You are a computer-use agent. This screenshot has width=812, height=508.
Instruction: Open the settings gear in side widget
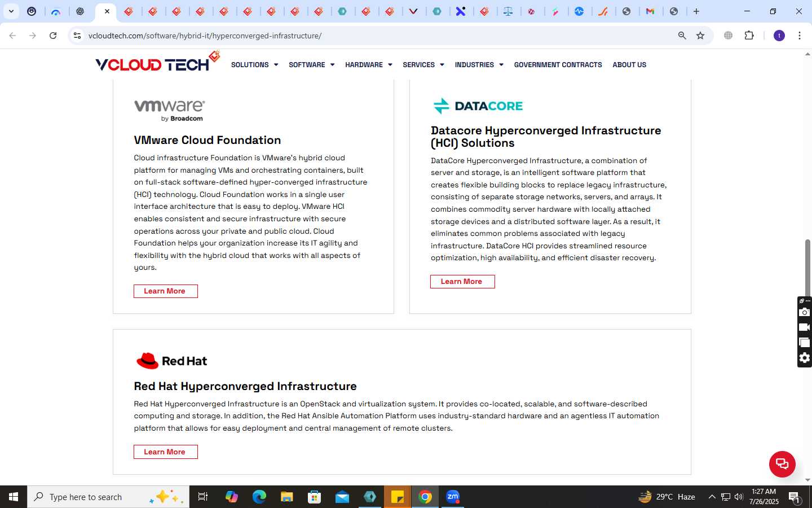pyautogui.click(x=805, y=358)
